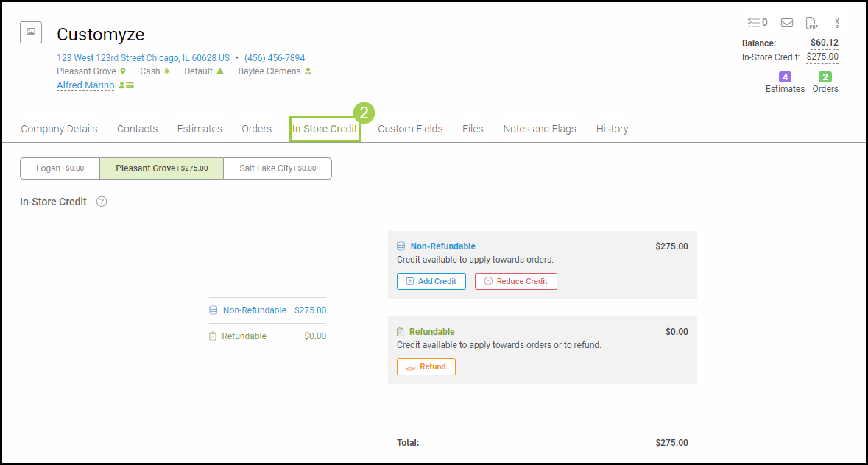Select the In-Store Credit tab
868x465 pixels.
[325, 129]
